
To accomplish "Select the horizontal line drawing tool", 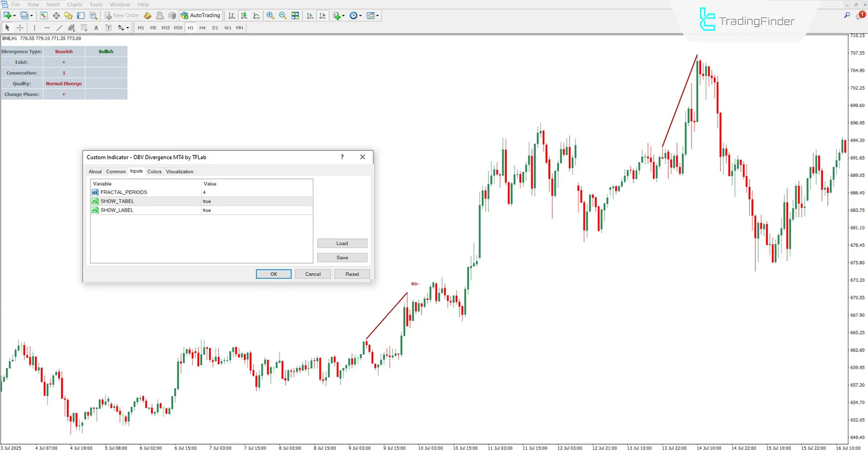I will [x=47, y=28].
